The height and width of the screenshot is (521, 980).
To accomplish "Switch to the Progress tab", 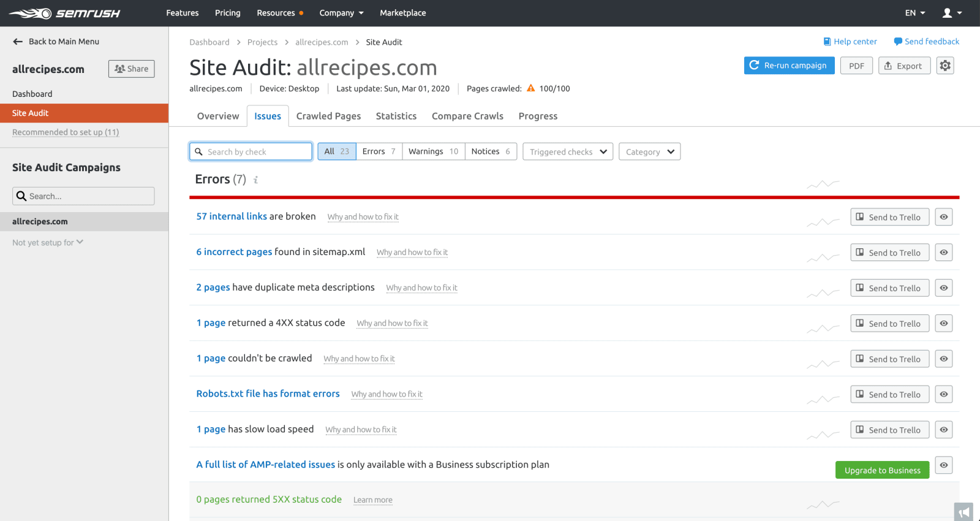I will pos(538,116).
